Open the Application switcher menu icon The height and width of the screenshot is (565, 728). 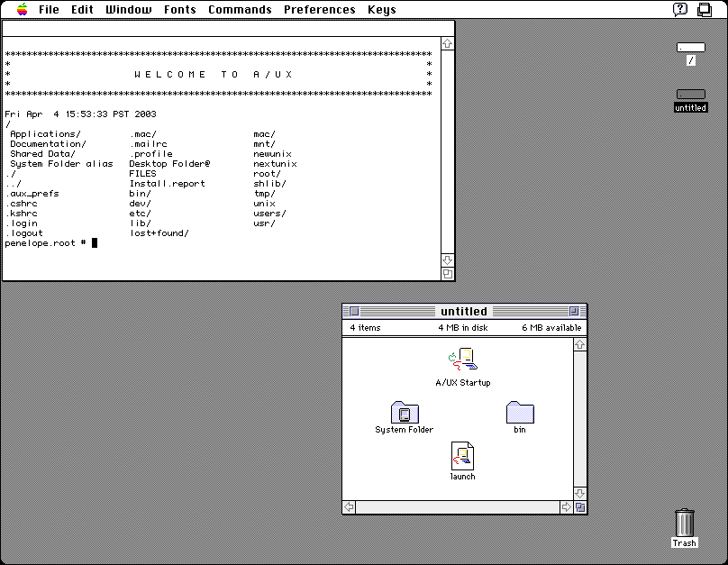[708, 9]
